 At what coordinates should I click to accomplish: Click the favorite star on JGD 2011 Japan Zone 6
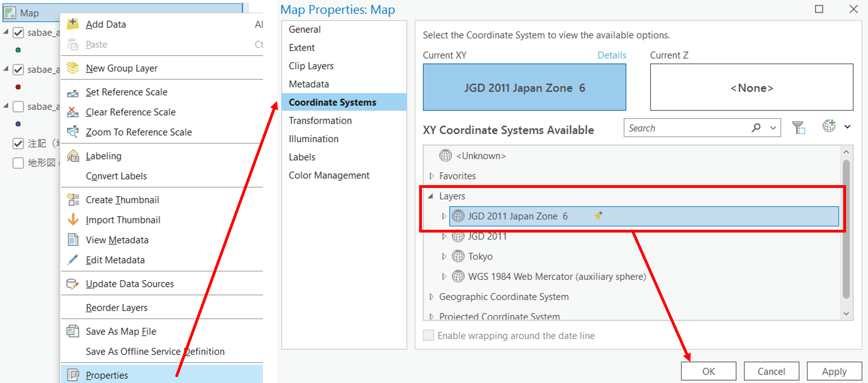tap(598, 215)
